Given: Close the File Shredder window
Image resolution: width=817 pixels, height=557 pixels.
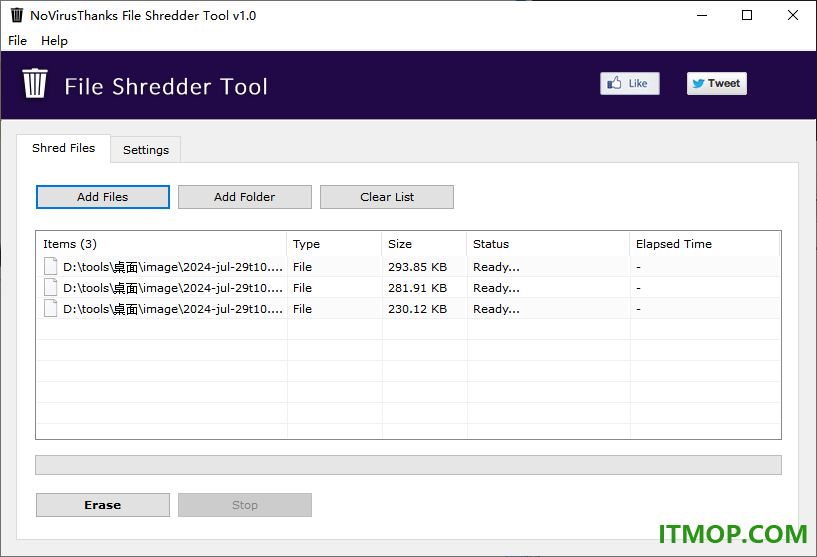Looking at the screenshot, I should pos(793,15).
